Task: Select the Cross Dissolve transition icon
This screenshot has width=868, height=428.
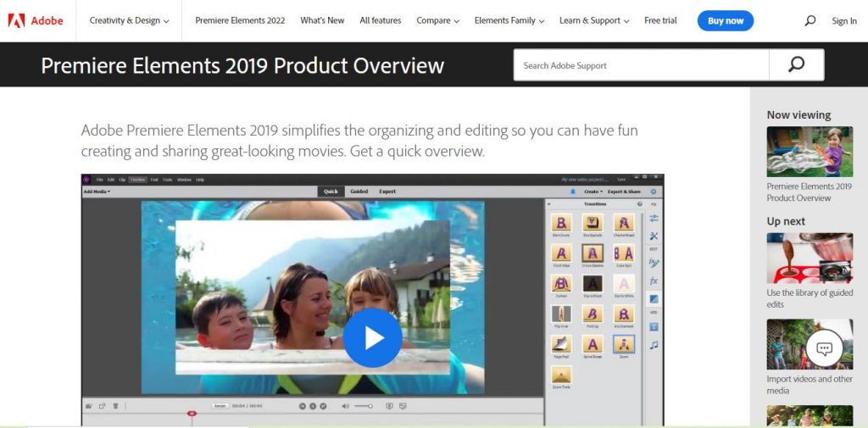Action: [x=593, y=253]
